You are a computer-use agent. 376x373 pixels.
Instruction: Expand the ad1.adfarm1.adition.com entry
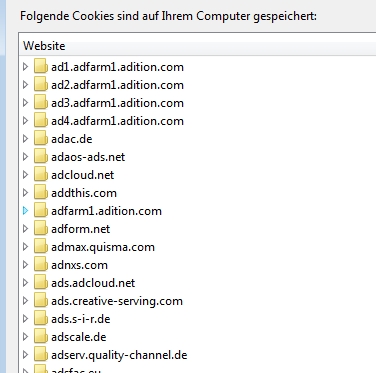(x=26, y=67)
